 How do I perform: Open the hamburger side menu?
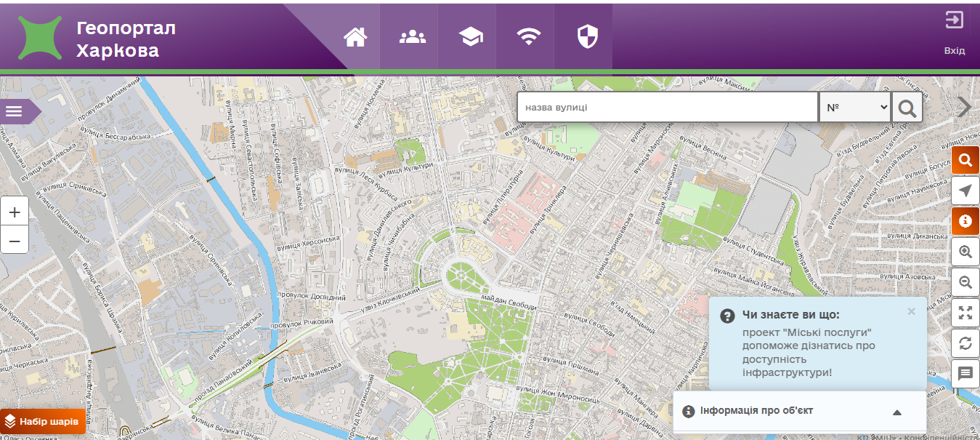click(x=15, y=111)
